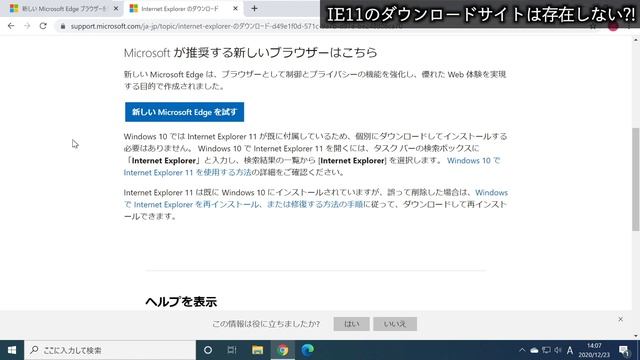The image size is (640, 360).
Task: Click the scrollbar down arrow
Action: [x=636, y=336]
